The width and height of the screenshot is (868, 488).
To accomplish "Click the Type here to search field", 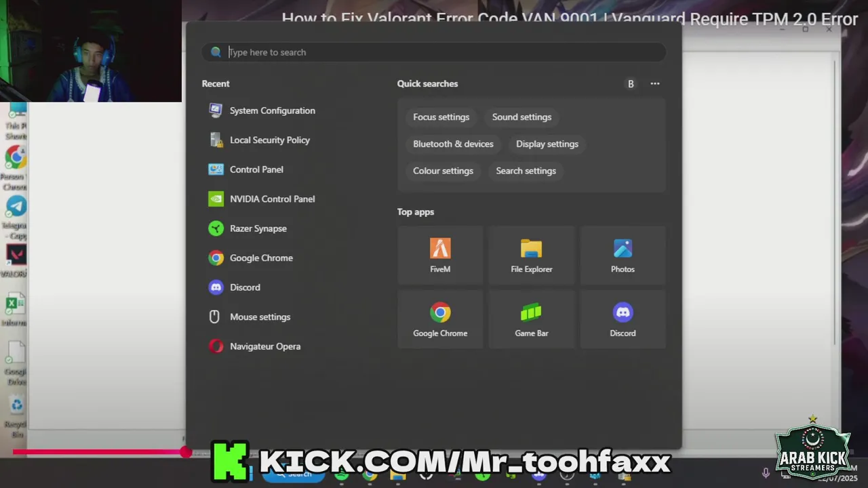I will 434,52.
